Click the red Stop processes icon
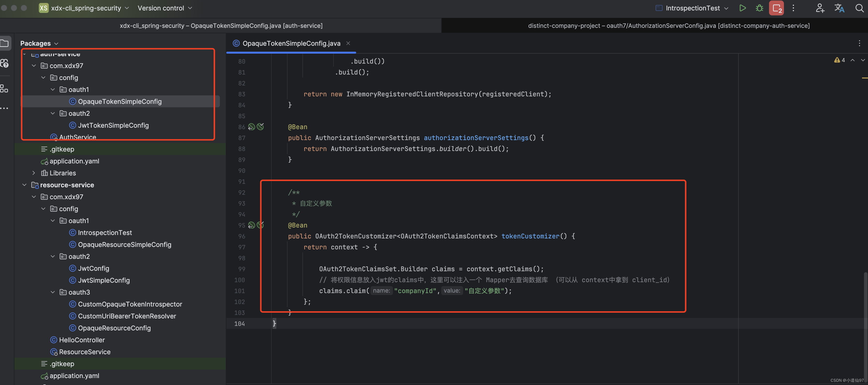Screen dimensions: 868x385 click(776, 8)
